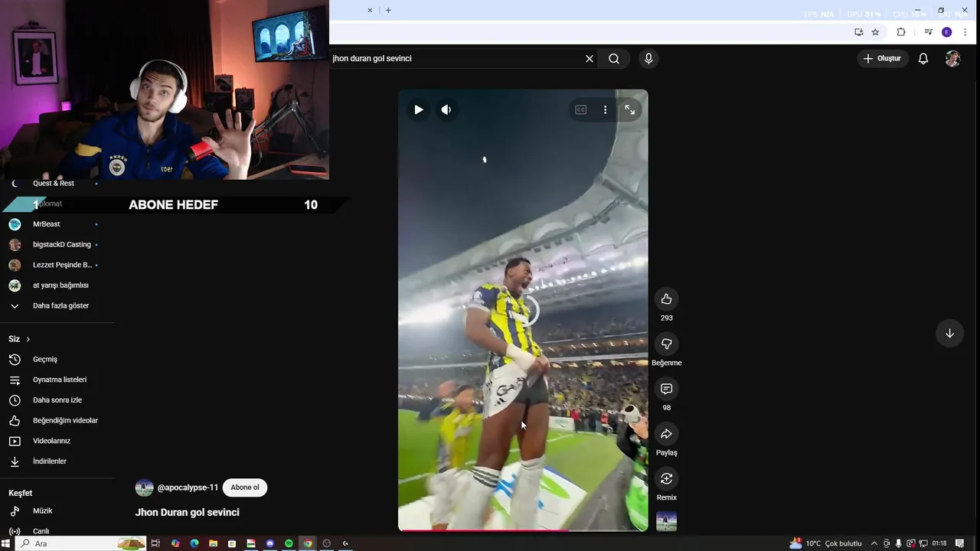Share the Short via Paylaş
This screenshot has width=980, height=551.
pos(666,434)
